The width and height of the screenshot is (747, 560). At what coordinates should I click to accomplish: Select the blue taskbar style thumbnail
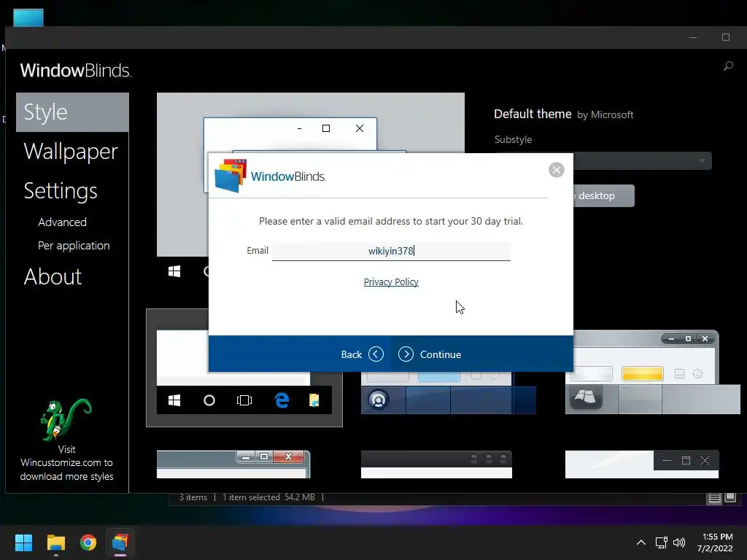449,393
